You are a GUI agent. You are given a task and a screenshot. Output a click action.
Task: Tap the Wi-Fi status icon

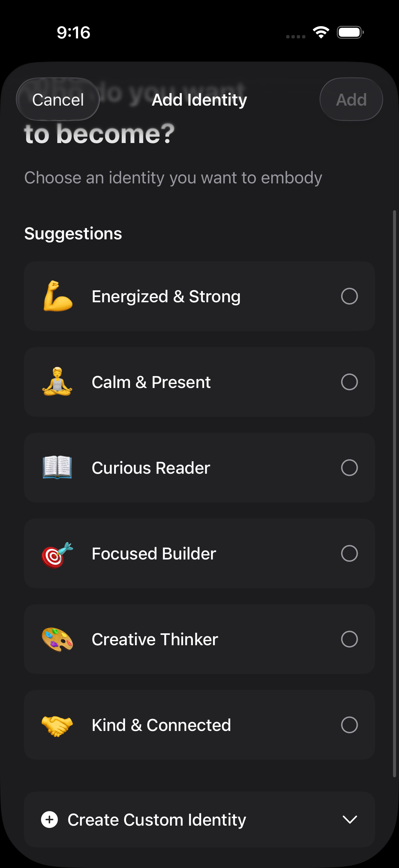click(321, 32)
